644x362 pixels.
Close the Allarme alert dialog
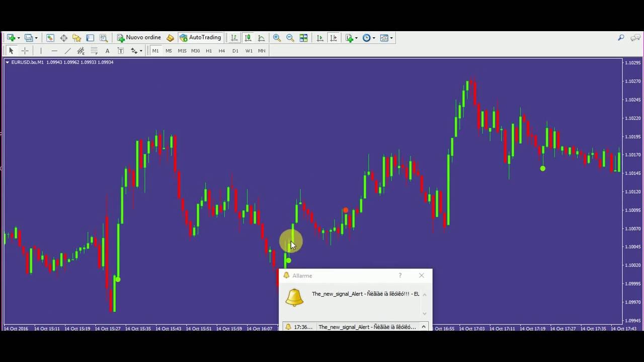(x=422, y=276)
